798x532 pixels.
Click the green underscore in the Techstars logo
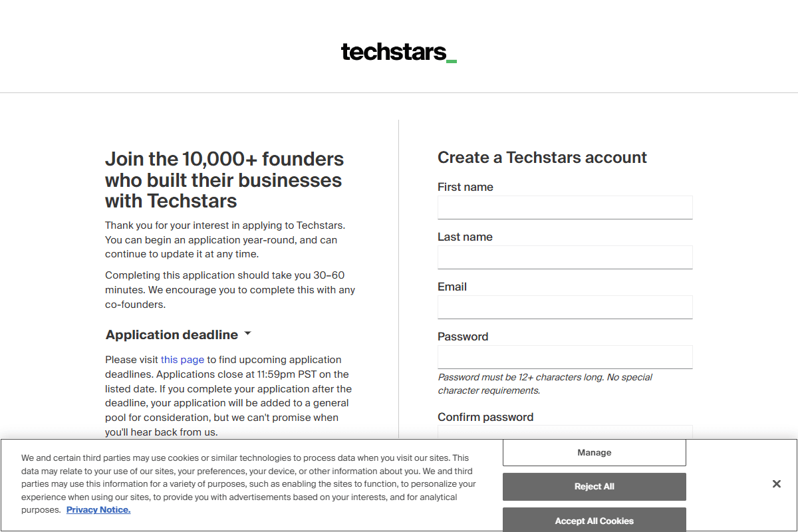452,60
